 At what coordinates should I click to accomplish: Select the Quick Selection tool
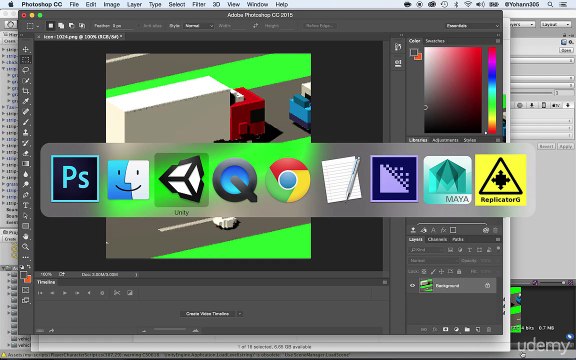[25, 80]
